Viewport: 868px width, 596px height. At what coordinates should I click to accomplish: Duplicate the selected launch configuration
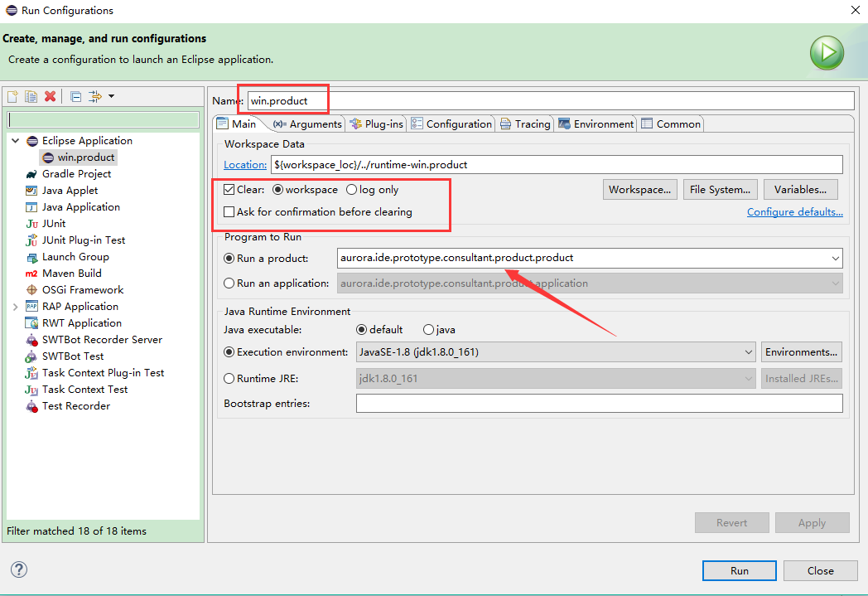click(31, 95)
